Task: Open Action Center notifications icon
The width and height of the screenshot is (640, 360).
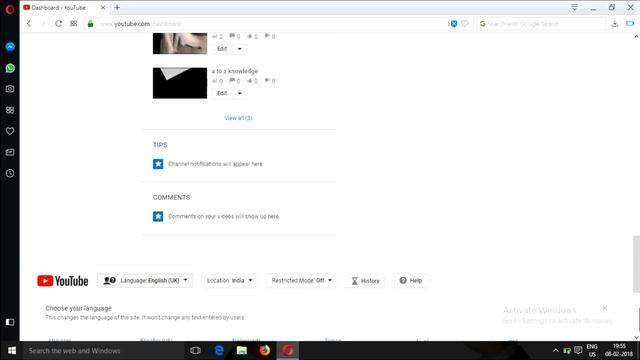Action: pos(578,351)
